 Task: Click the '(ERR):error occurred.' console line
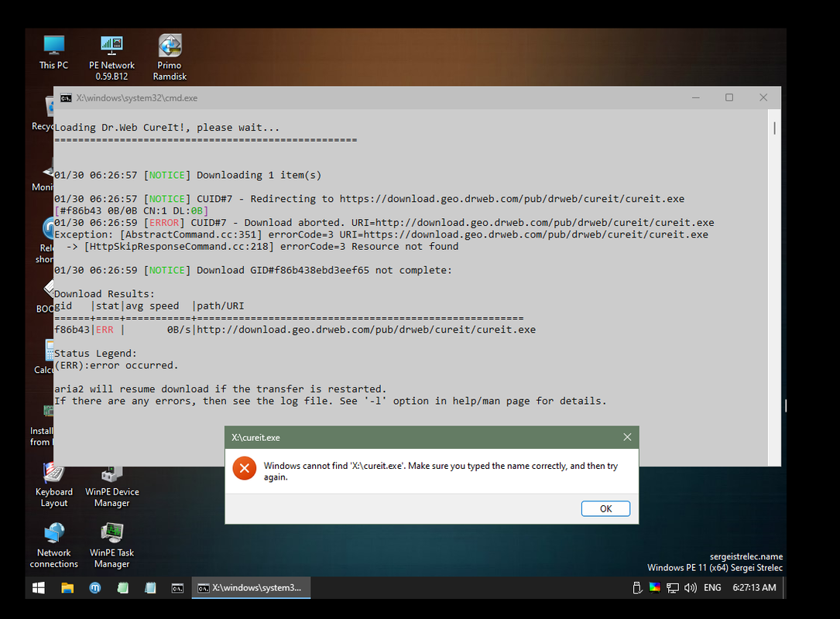click(x=116, y=365)
